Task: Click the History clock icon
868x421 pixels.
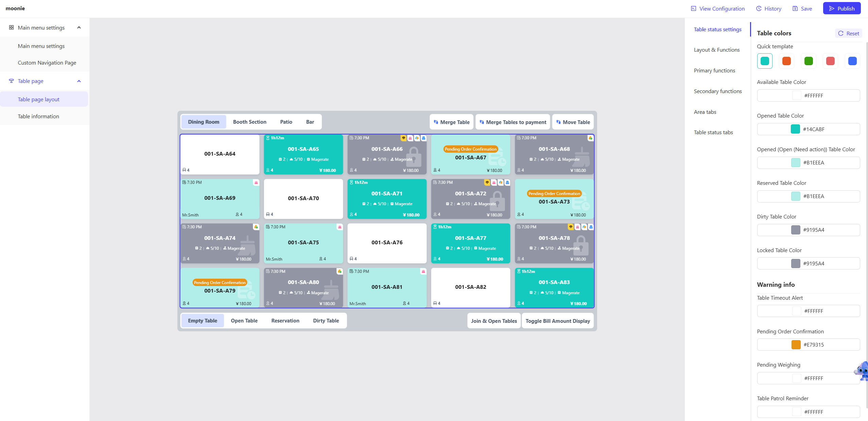Action: (759, 8)
